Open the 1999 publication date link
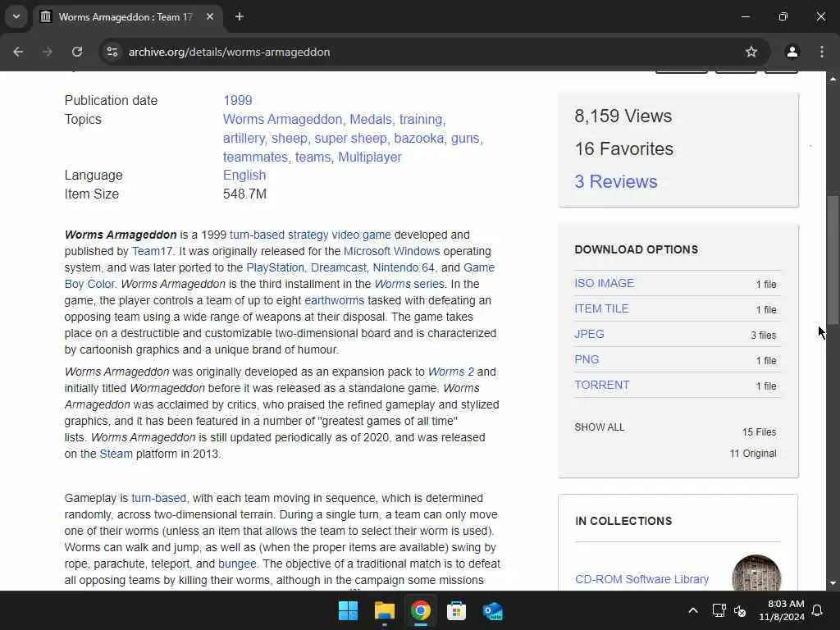This screenshot has height=630, width=840. (x=237, y=100)
